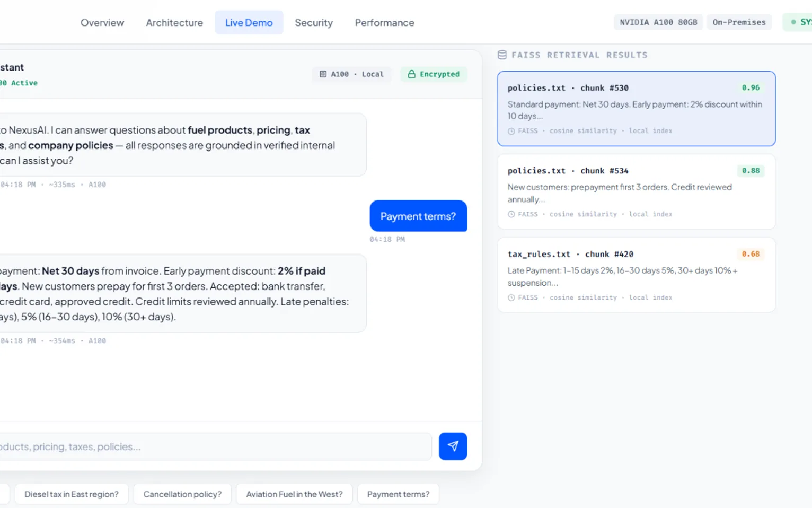Click the 0.88 similarity score
This screenshot has height=508, width=812.
click(x=751, y=170)
